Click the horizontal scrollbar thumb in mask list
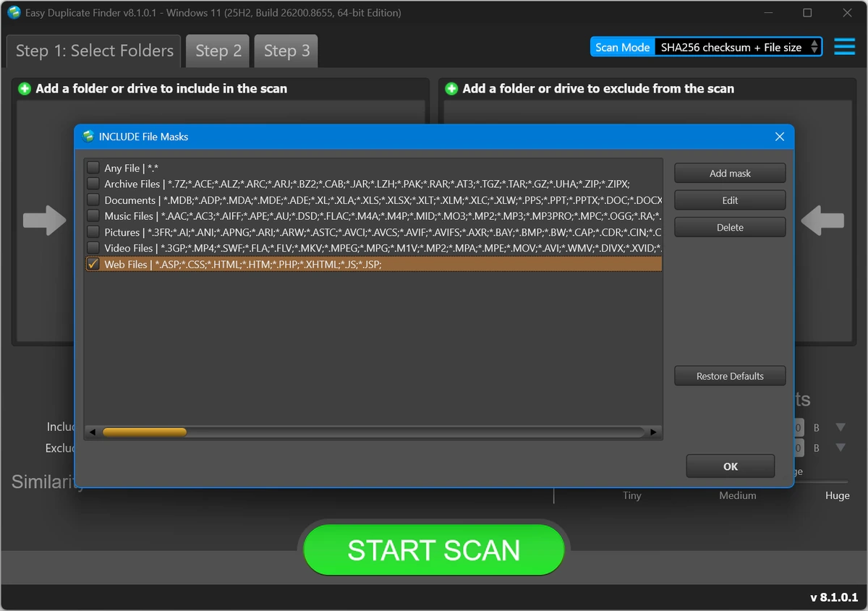868x611 pixels. pos(145,432)
